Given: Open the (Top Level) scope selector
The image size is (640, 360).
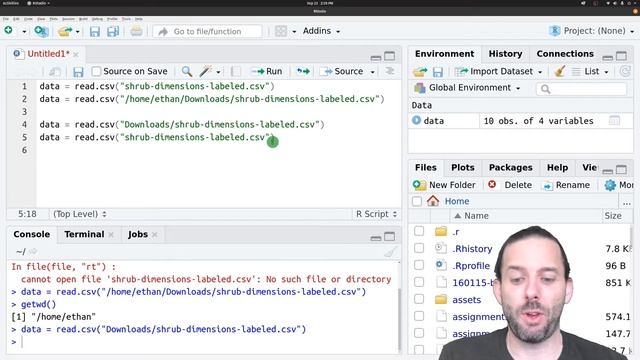Looking at the screenshot, I should tap(80, 214).
